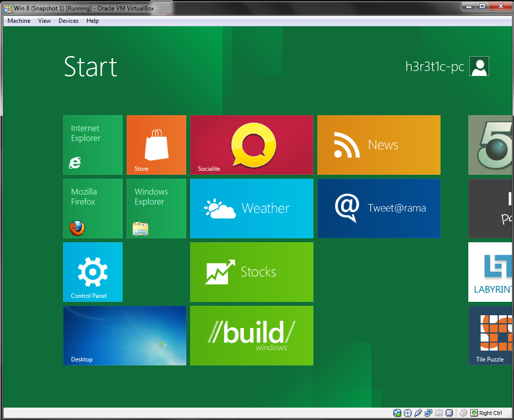Image resolution: width=514 pixels, height=420 pixels.
Task: Open the Socialite tile
Action: coord(252,145)
